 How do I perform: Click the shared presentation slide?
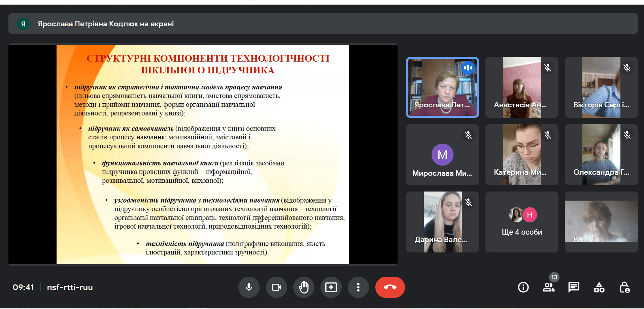[x=203, y=154]
